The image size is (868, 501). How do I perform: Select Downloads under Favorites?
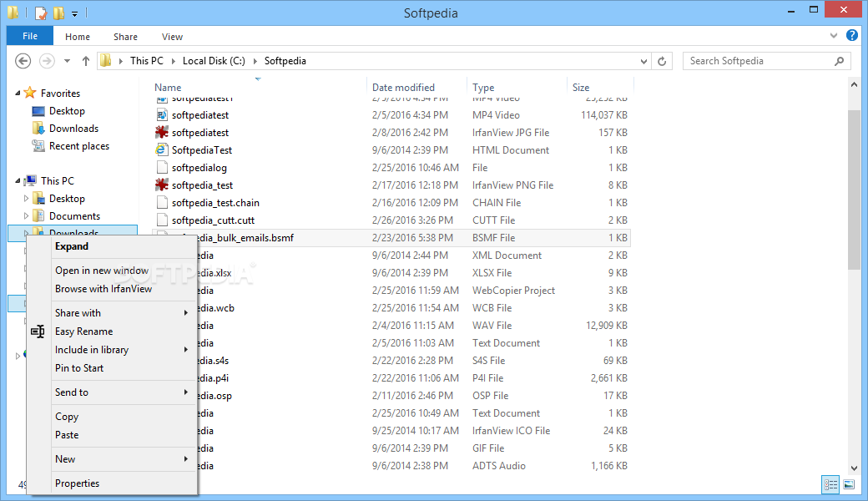coord(73,129)
